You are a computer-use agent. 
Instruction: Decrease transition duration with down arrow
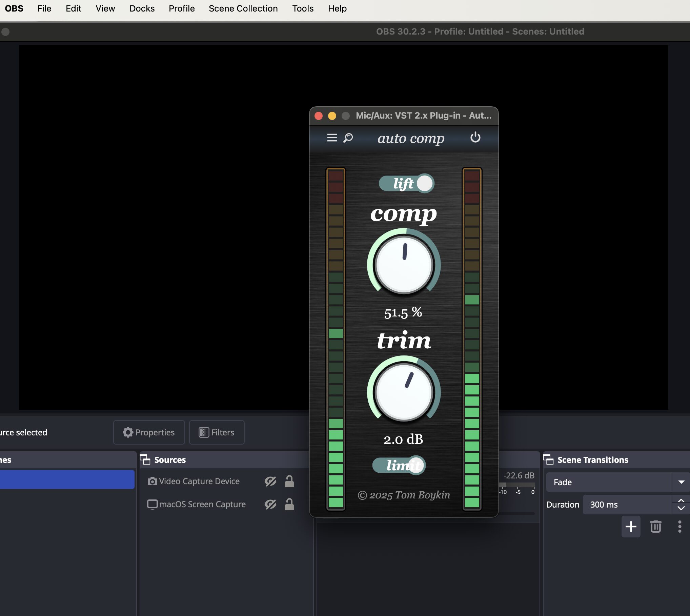tap(681, 509)
